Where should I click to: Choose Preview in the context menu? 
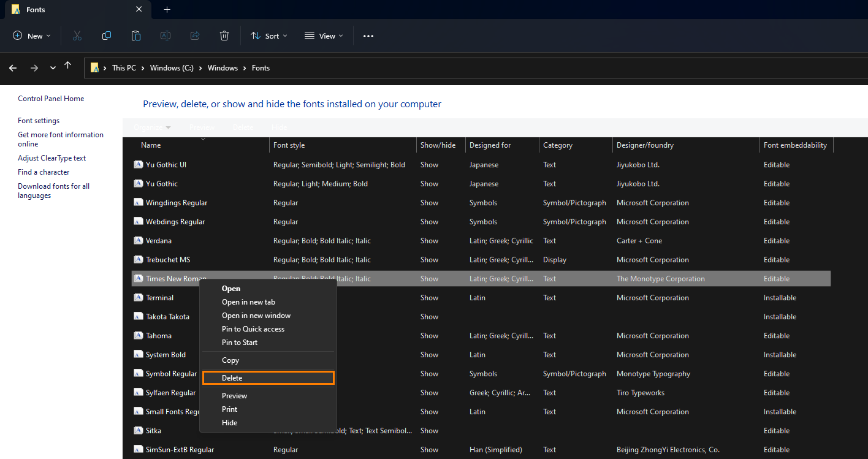[268, 396]
